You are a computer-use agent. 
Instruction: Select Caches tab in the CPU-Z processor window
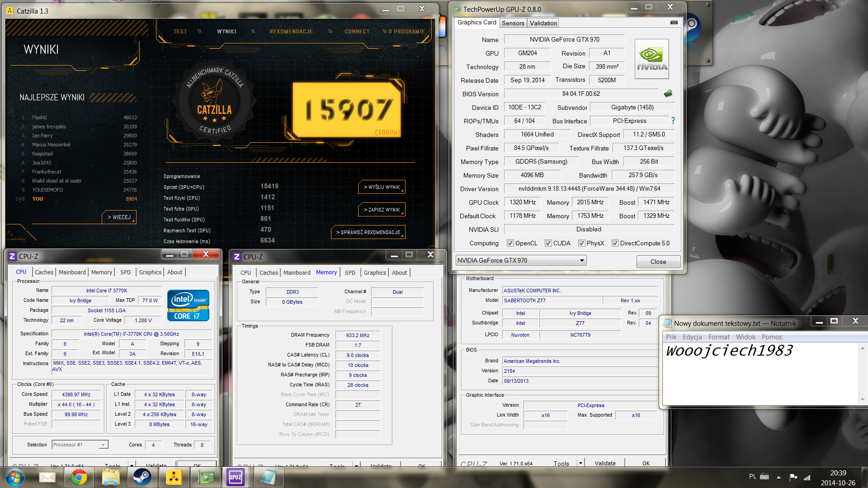point(44,272)
